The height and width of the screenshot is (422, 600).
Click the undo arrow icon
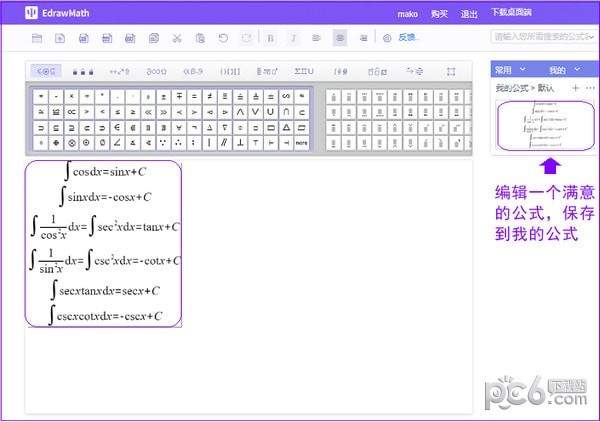[x=223, y=38]
